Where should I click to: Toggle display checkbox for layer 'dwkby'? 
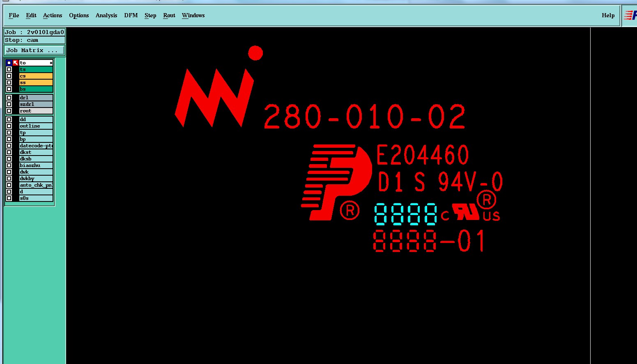coord(9,179)
